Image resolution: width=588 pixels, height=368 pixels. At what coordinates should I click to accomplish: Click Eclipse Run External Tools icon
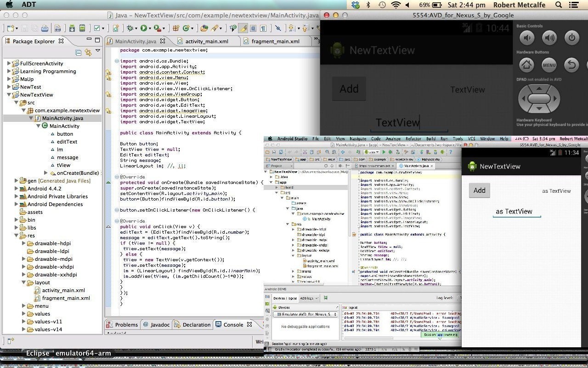pos(157,28)
